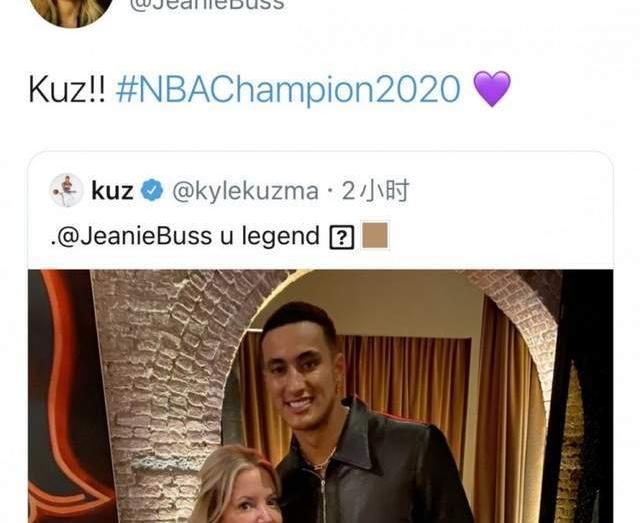Open the kuz display name

pos(112,191)
